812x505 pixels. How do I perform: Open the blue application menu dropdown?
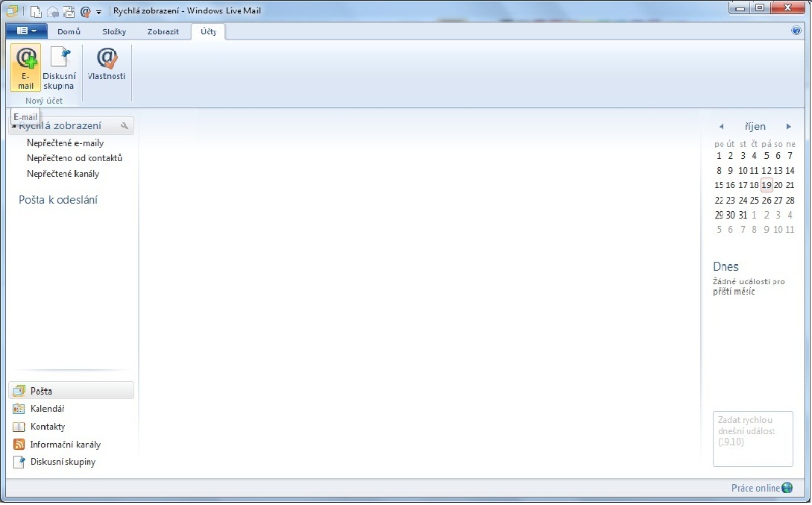point(27,31)
